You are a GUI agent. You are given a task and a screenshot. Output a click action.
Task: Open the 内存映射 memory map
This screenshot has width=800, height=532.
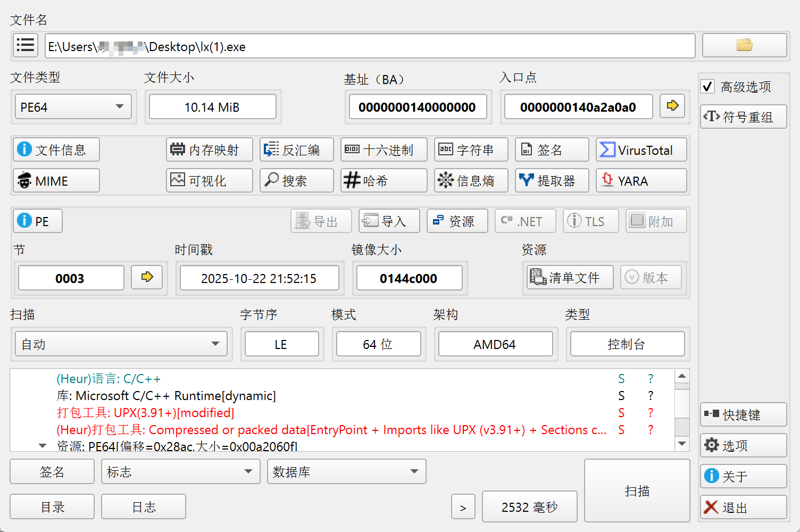209,150
